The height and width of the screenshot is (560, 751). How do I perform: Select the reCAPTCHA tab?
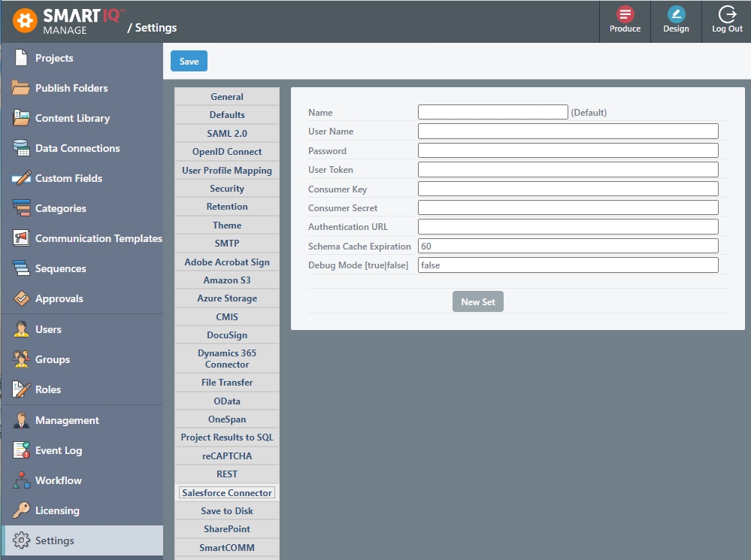click(x=227, y=456)
